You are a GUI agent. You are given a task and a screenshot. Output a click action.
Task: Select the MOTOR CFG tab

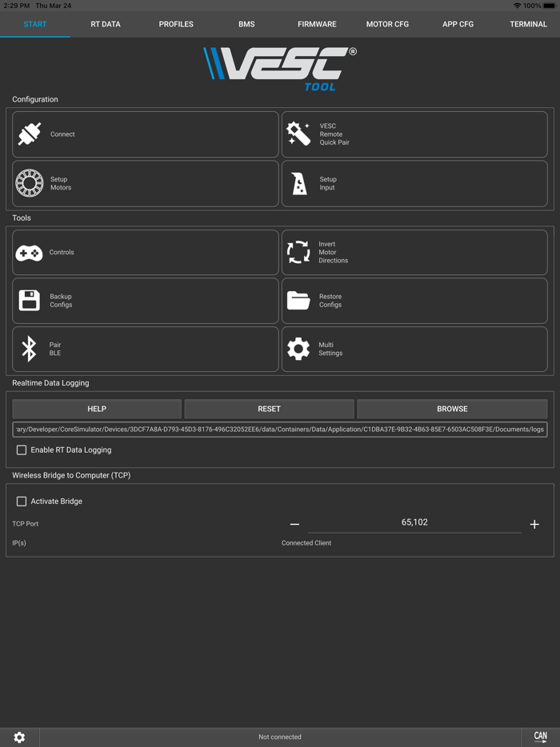(x=387, y=24)
